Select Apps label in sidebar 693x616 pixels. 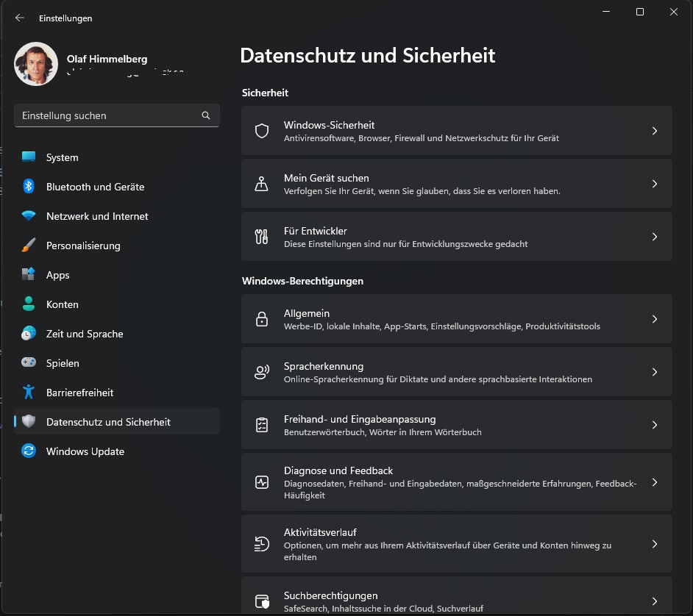pos(58,275)
